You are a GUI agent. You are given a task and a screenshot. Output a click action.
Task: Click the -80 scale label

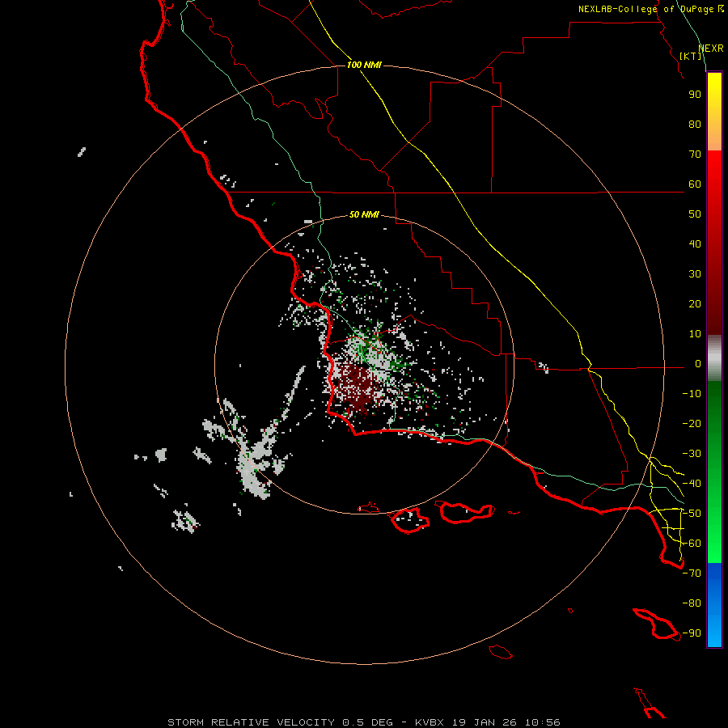692,603
